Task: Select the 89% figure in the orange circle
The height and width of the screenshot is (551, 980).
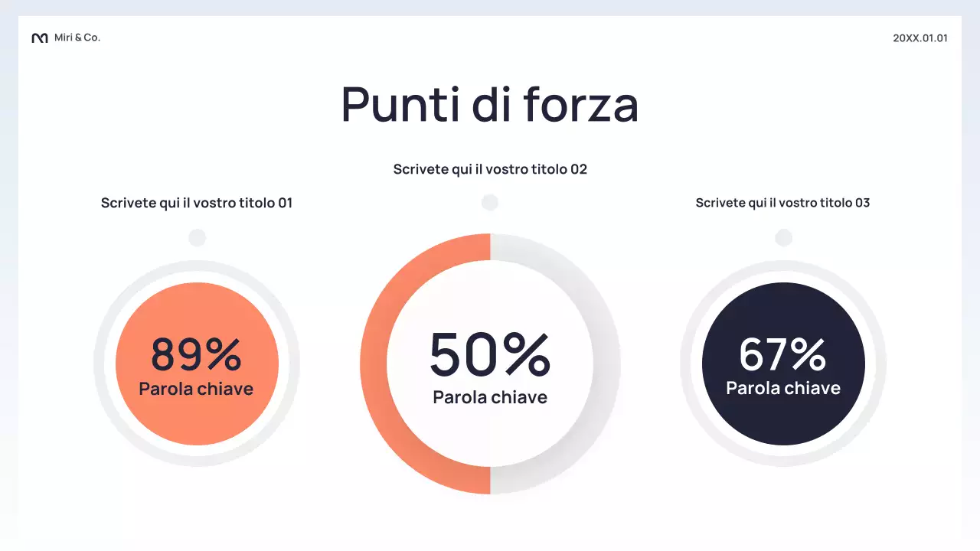Action: click(197, 354)
